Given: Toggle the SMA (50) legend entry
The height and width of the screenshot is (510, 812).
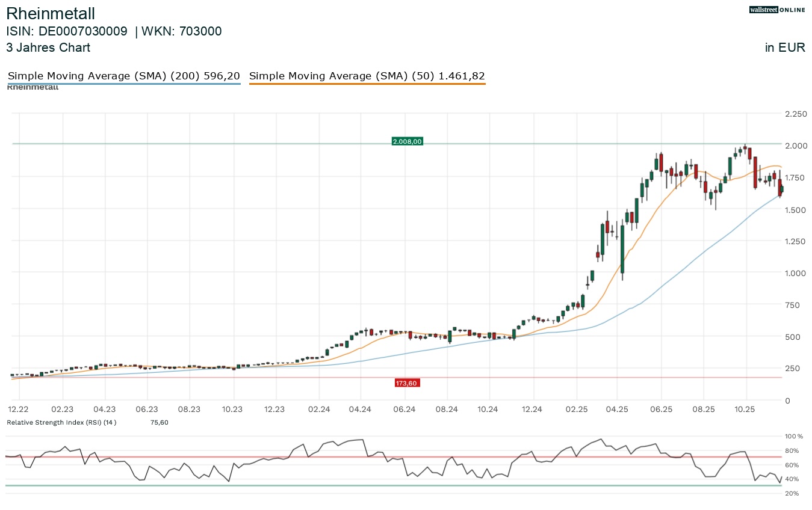Looking at the screenshot, I should click(367, 76).
